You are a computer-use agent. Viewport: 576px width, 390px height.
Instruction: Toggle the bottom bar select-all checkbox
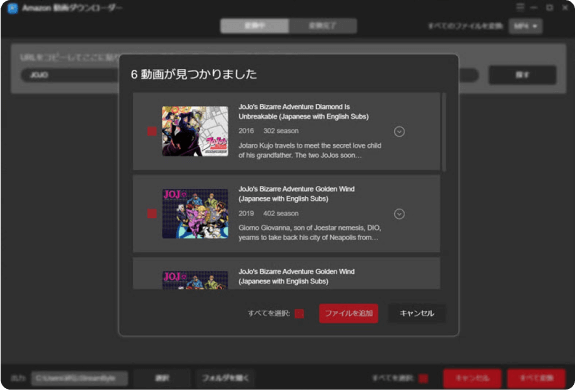point(423,378)
